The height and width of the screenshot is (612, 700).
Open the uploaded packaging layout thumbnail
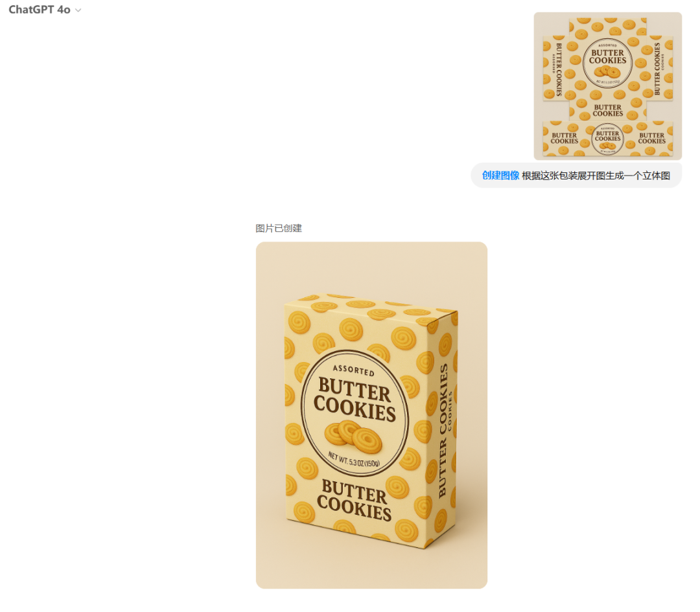(607, 86)
